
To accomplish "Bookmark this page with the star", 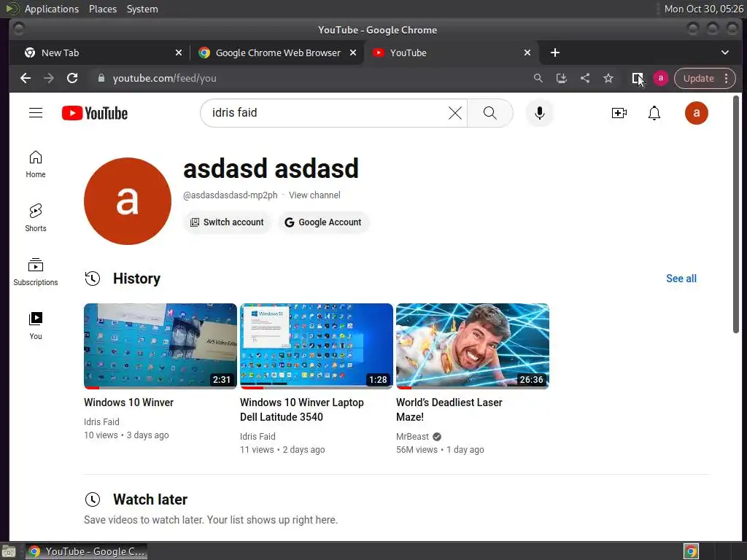I will point(608,78).
